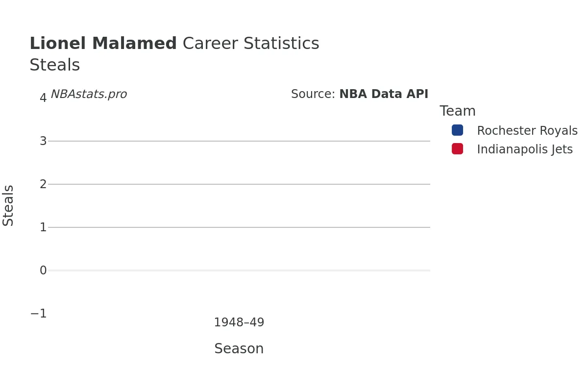The width and height of the screenshot is (588, 392).
Task: Click the Rochester Royals blue legend swatch
Action: click(x=457, y=130)
